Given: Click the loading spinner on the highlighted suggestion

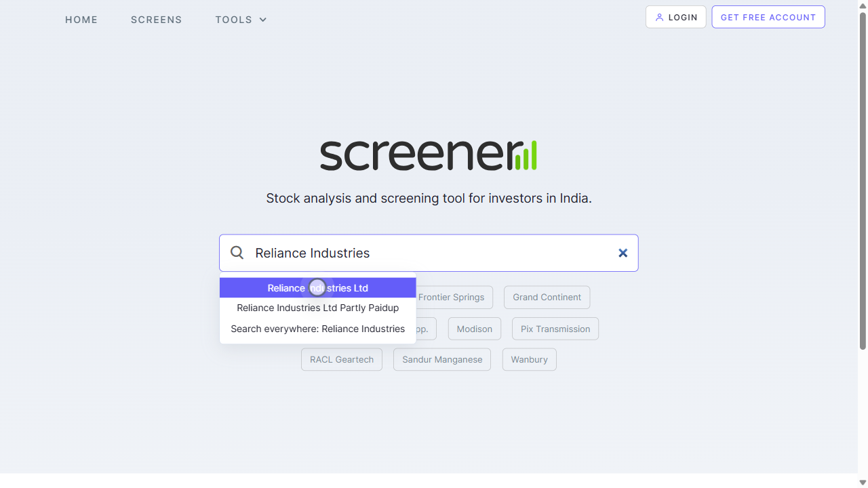Looking at the screenshot, I should coord(317,287).
